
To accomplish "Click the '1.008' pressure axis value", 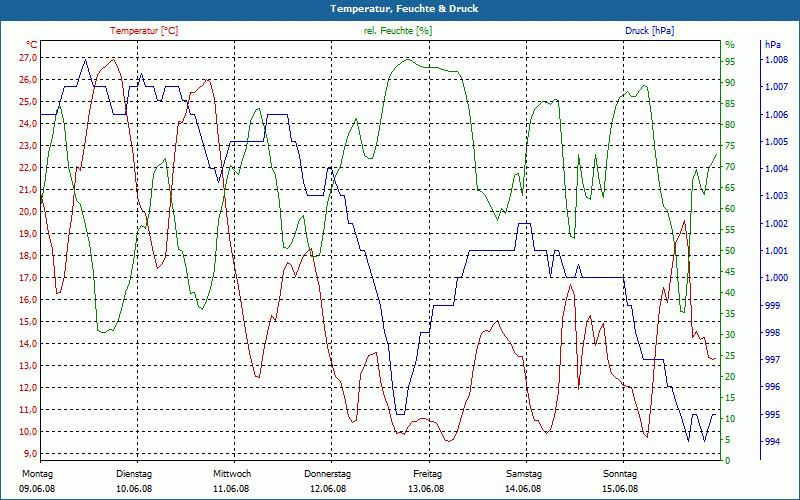I will (777, 60).
